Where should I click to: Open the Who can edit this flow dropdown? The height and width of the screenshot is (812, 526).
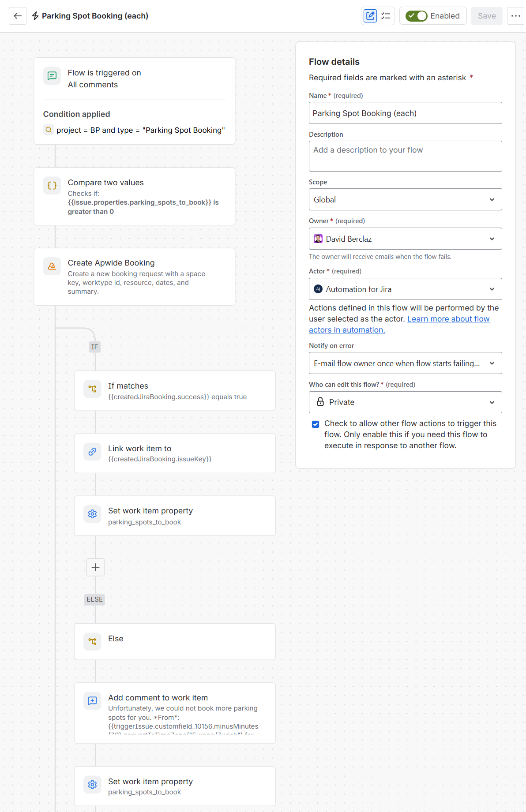(x=405, y=402)
